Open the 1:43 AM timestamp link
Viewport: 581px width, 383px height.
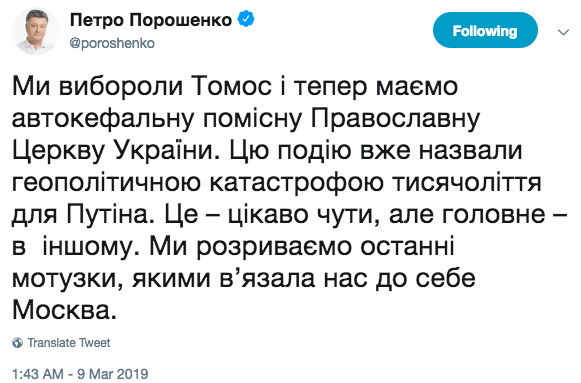[37, 374]
